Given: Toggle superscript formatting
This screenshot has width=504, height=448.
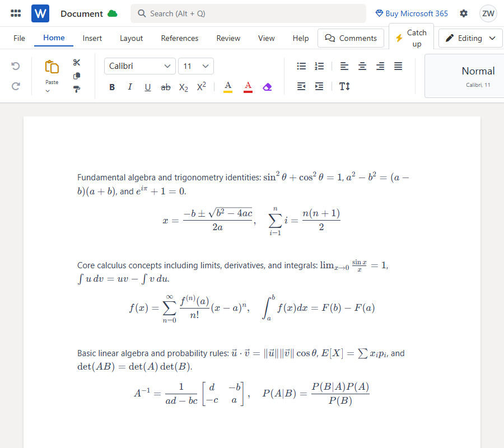Looking at the screenshot, I should 202,86.
